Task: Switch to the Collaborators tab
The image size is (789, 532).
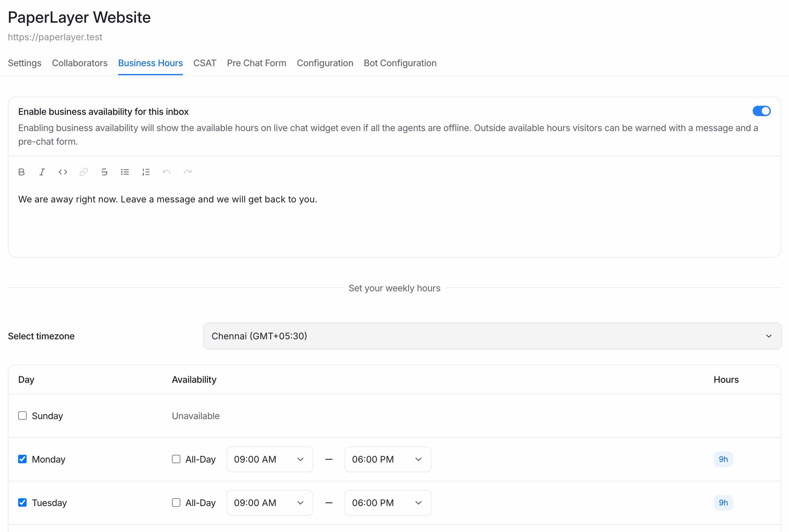Action: point(80,63)
